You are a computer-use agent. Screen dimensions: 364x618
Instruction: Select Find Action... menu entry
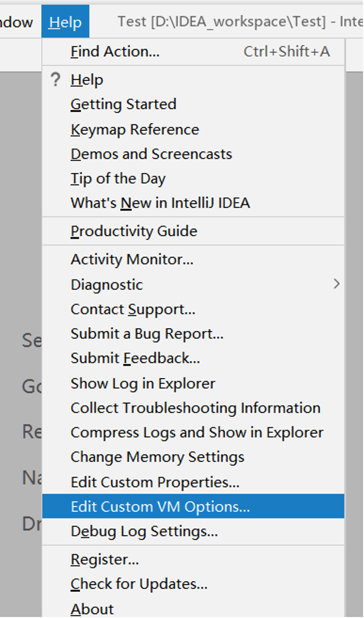tap(193, 52)
